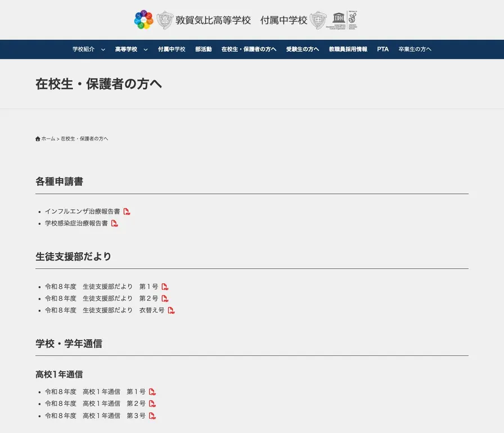Click the 付属中学校 header title text
Image resolution: width=504 pixels, height=433 pixels.
point(283,20)
